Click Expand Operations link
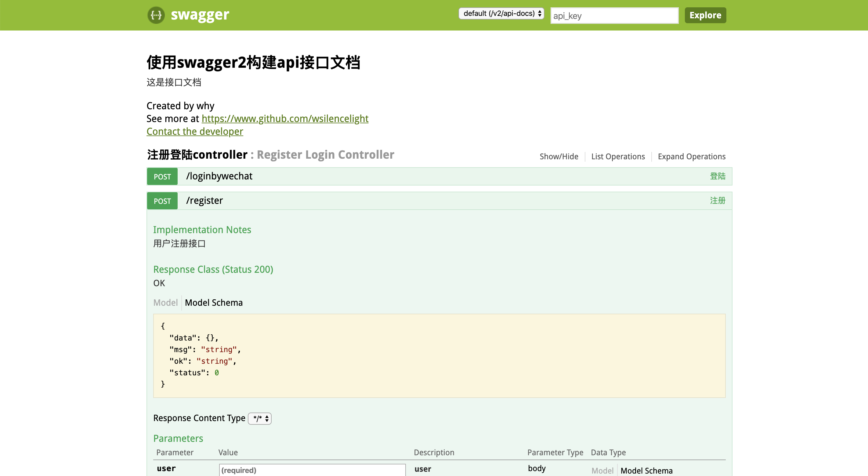Screen dimensions: 868x476 click(691, 157)
